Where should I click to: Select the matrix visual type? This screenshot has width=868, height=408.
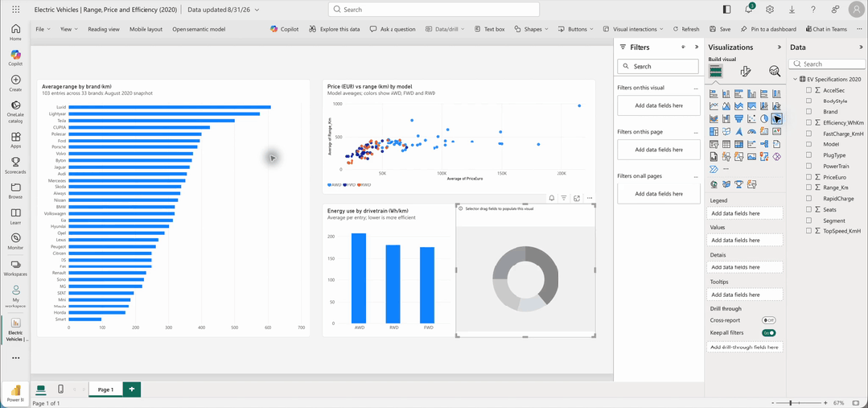pos(739,144)
